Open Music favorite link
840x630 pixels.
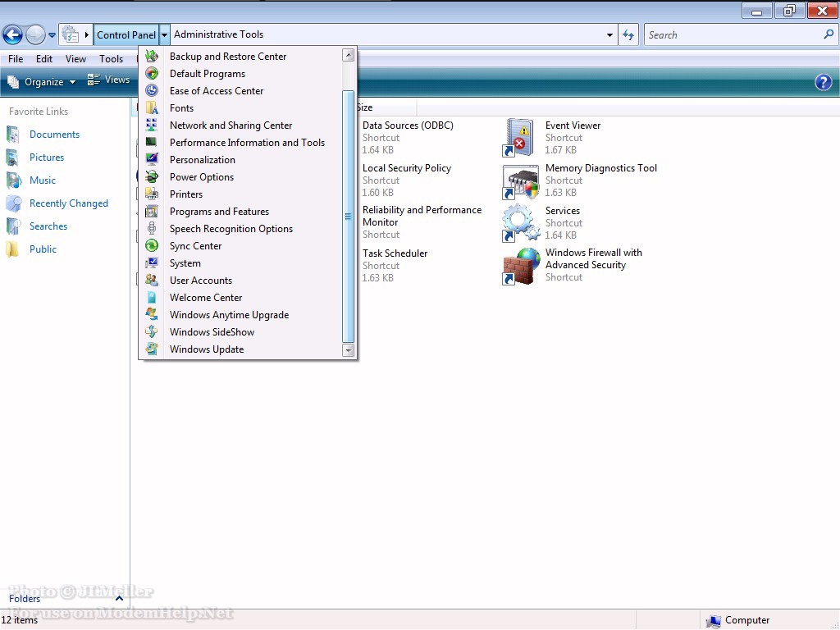43,180
